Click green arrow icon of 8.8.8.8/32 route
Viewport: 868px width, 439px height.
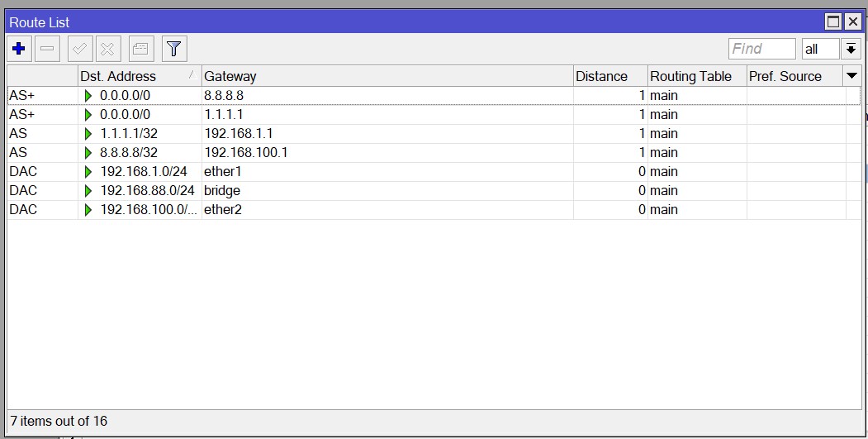tap(88, 153)
